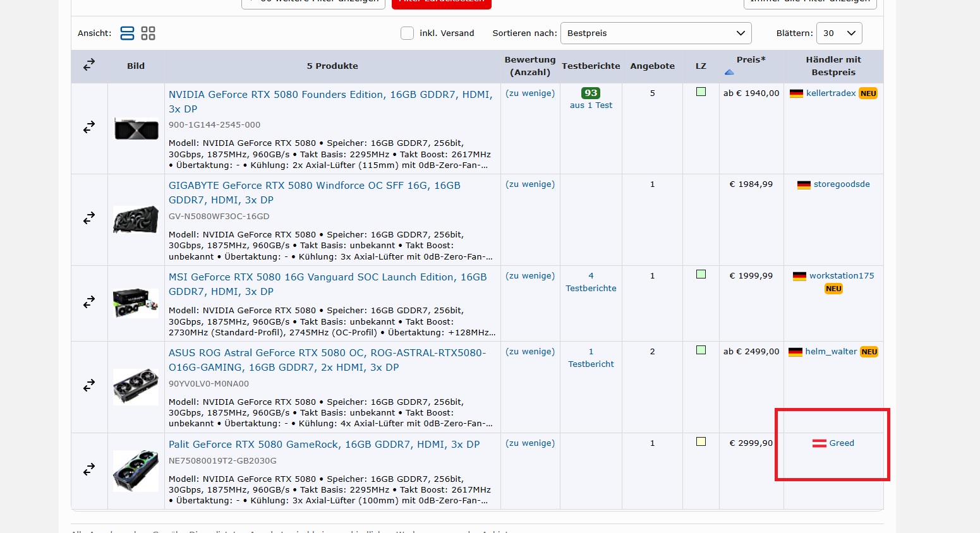Click Händler mit Bestpreis column header
The width and height of the screenshot is (980, 533).
pos(833,66)
